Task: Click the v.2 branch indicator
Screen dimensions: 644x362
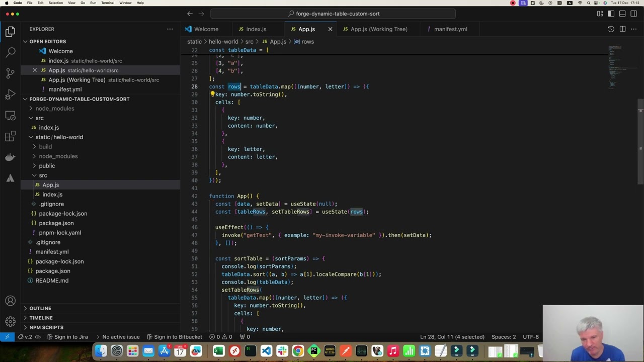Action: (x=25, y=337)
